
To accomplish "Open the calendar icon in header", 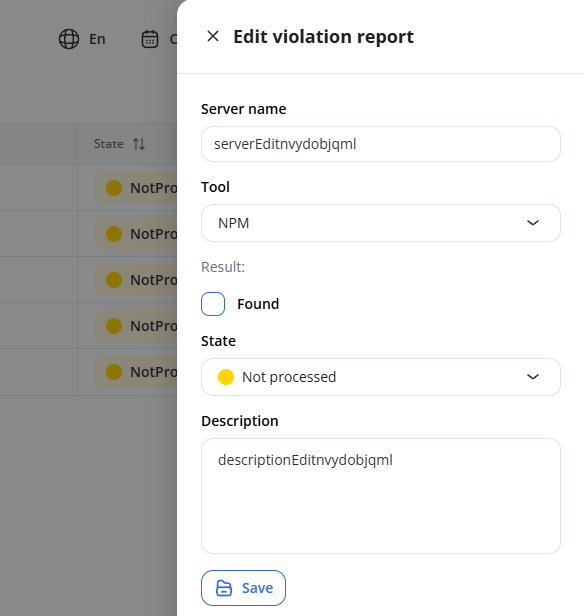I will (x=150, y=39).
